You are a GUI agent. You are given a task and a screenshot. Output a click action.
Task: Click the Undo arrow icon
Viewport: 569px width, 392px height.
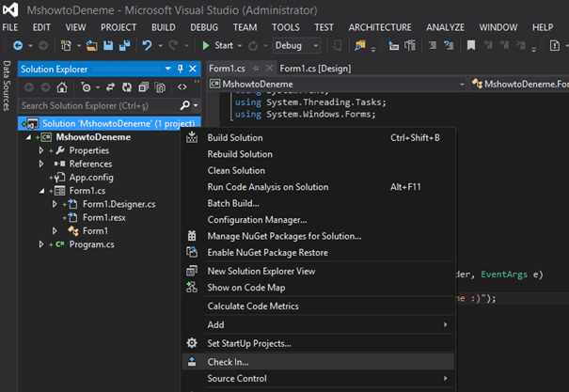[147, 46]
